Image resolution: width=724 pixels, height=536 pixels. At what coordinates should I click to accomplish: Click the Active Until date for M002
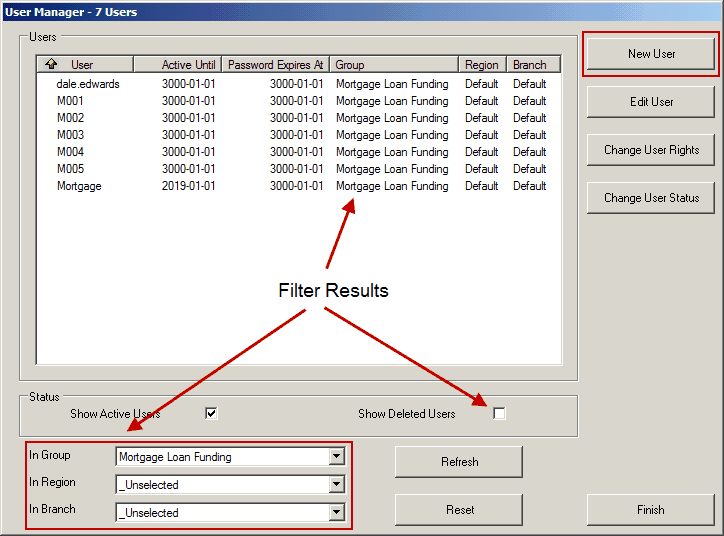(188, 118)
